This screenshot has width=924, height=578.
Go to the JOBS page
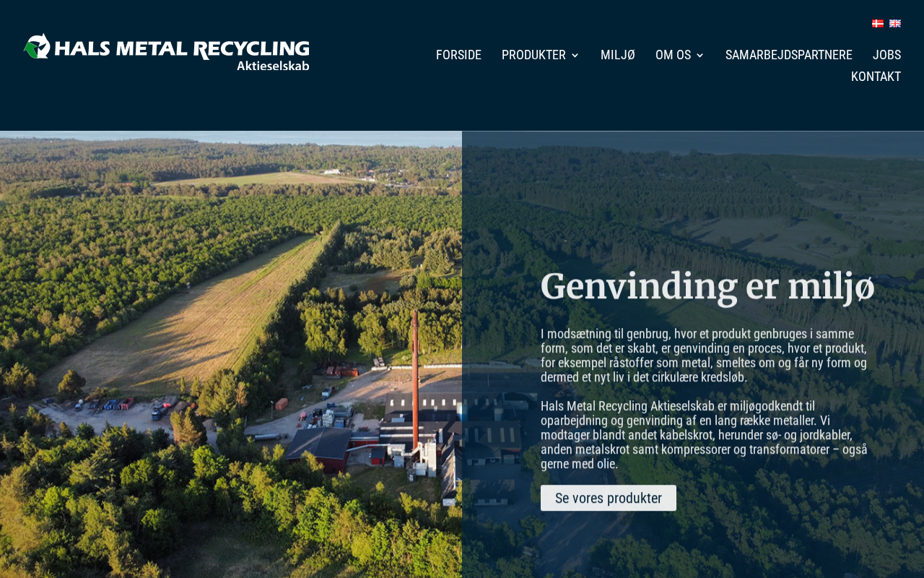pos(886,55)
